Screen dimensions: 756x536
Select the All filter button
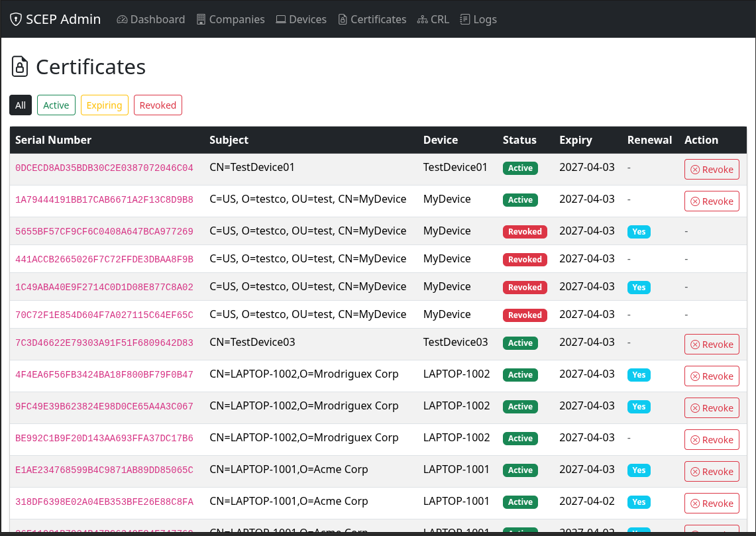[x=21, y=105]
